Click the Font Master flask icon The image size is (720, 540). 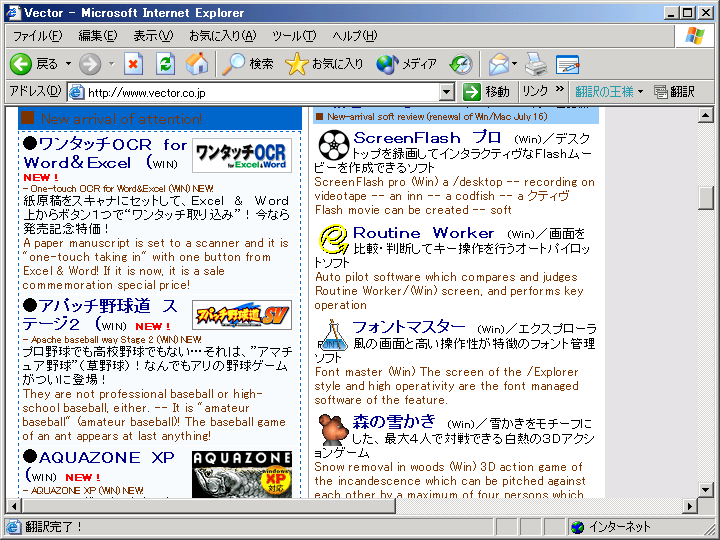[332, 335]
